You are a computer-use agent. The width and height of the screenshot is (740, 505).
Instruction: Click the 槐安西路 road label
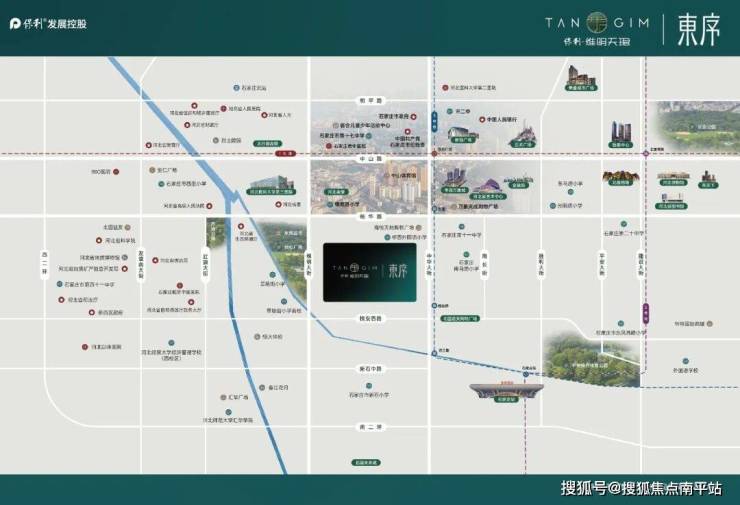pos(370,319)
